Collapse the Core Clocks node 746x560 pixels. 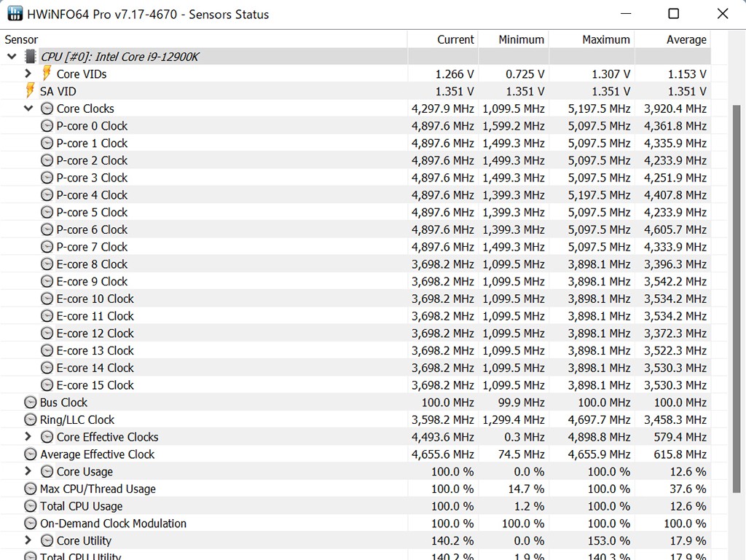pyautogui.click(x=28, y=109)
